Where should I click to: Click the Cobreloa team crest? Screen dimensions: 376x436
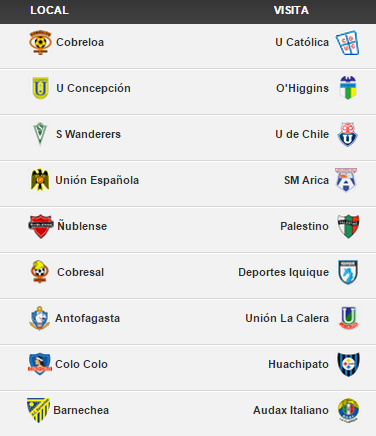tap(40, 42)
